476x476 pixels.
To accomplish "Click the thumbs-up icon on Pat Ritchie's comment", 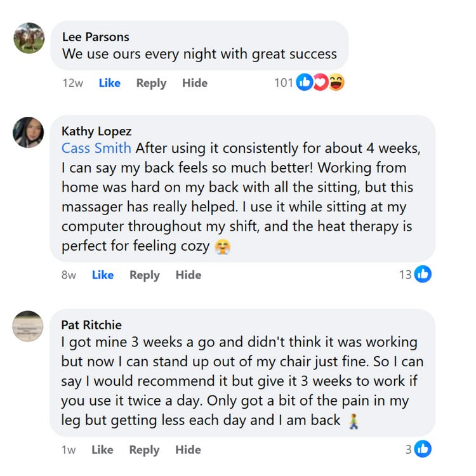I will coord(423,449).
